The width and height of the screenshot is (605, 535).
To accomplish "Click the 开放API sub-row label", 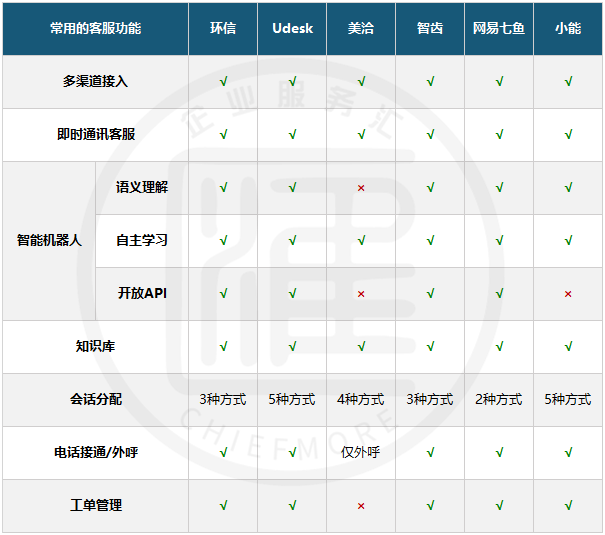I will pos(142,293).
